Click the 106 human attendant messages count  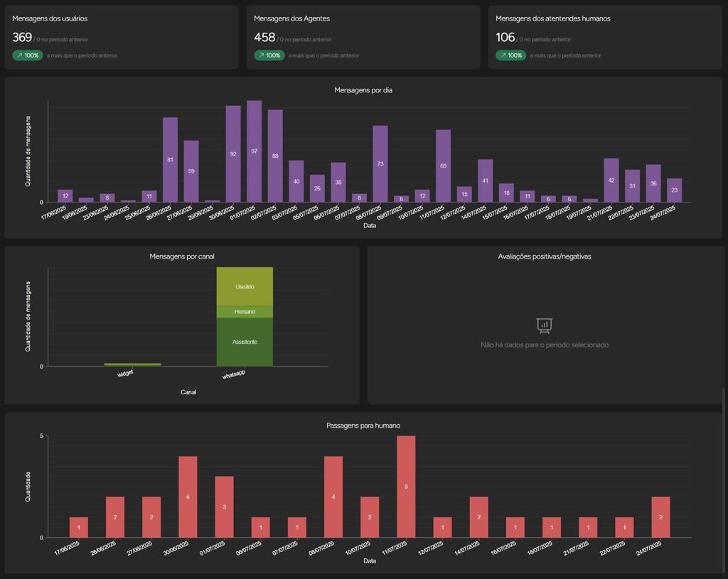[x=505, y=37]
